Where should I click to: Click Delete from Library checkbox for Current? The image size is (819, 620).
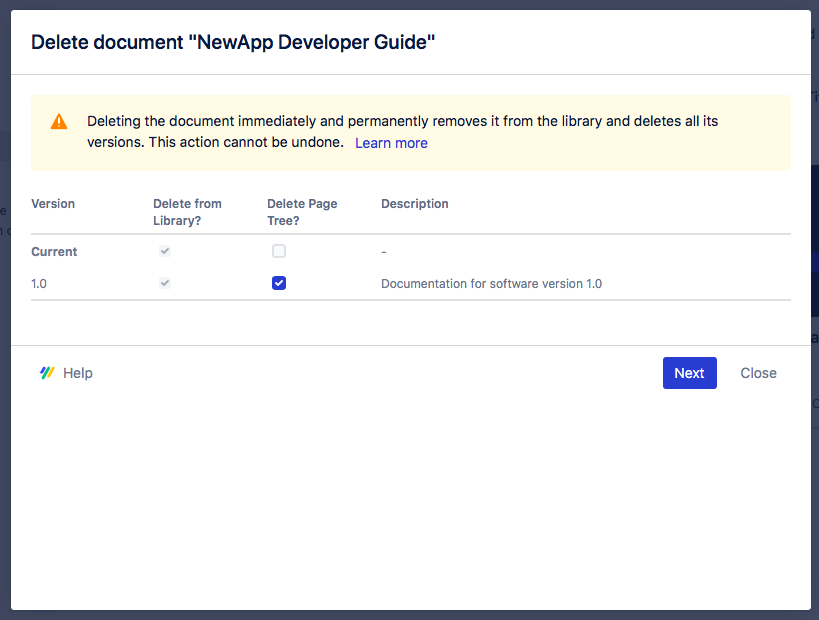165,251
